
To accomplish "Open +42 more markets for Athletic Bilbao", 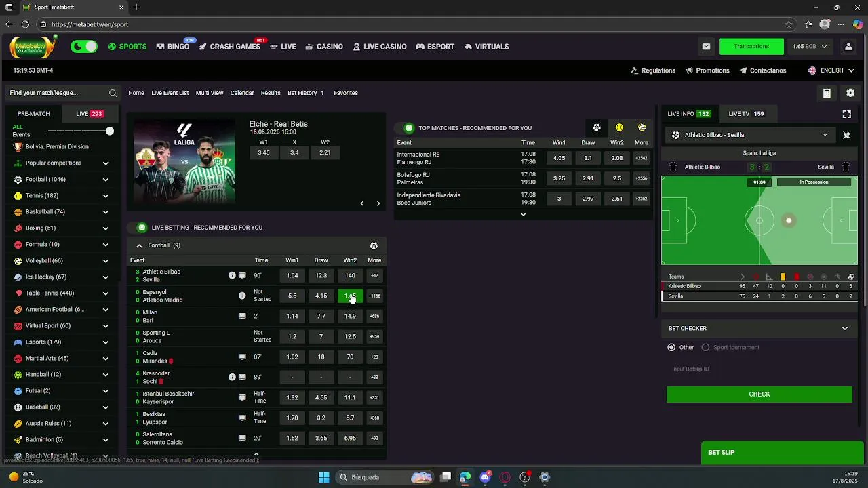I will coord(374,276).
